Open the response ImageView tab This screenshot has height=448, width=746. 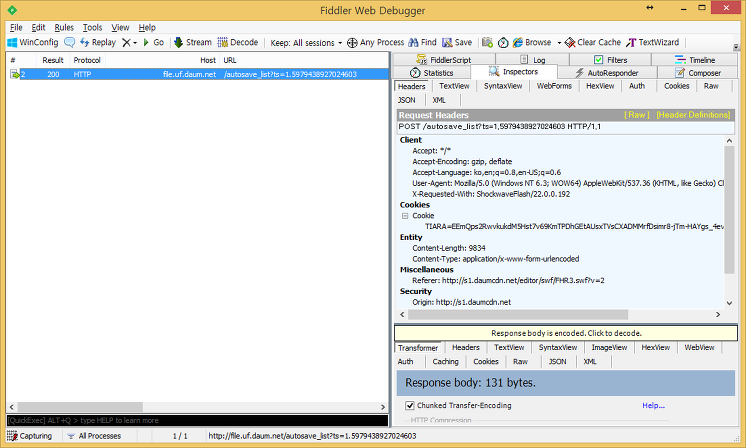(609, 348)
